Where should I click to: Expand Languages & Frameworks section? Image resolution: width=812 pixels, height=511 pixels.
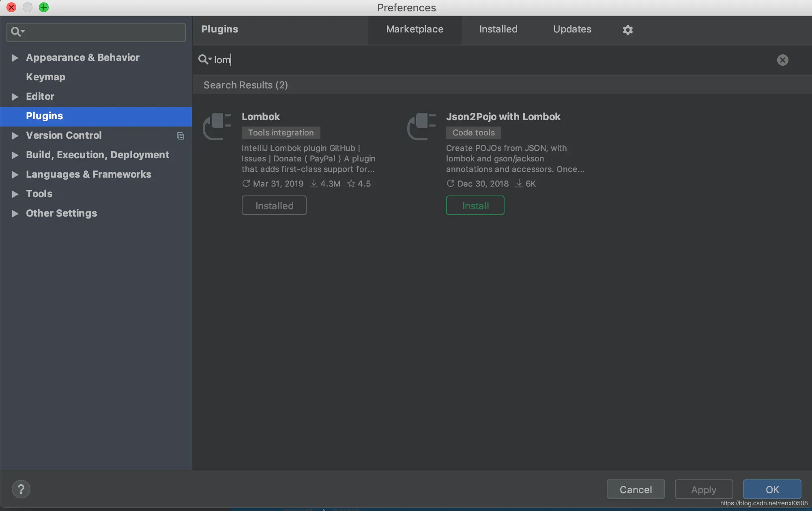tap(15, 174)
